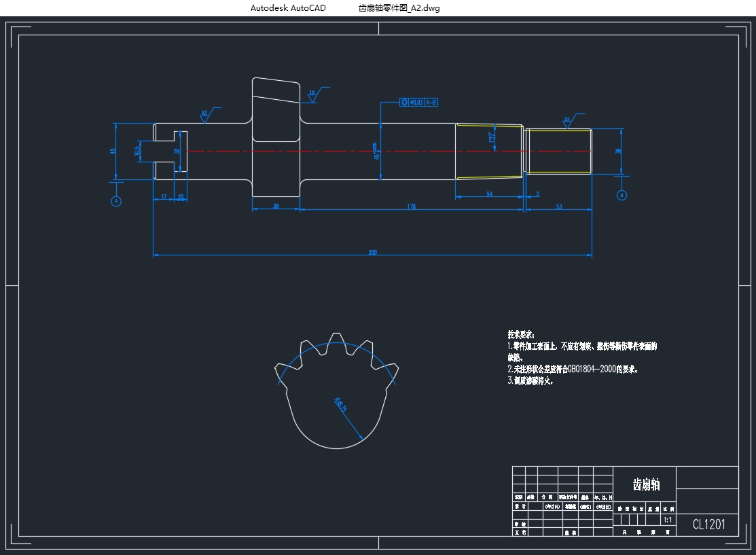Click the geometric tolerance frame A-B
Viewport: 756px width, 555px height.
pyautogui.click(x=419, y=103)
